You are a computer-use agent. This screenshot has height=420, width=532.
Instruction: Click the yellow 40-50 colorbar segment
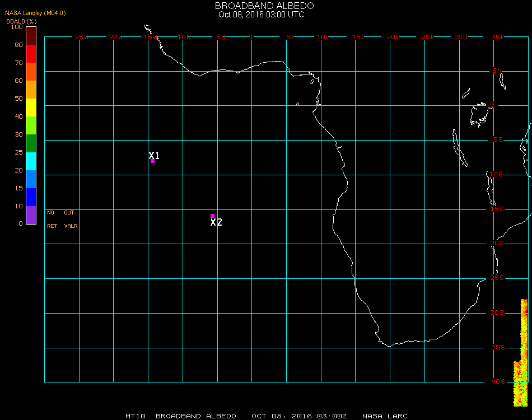tap(31, 108)
